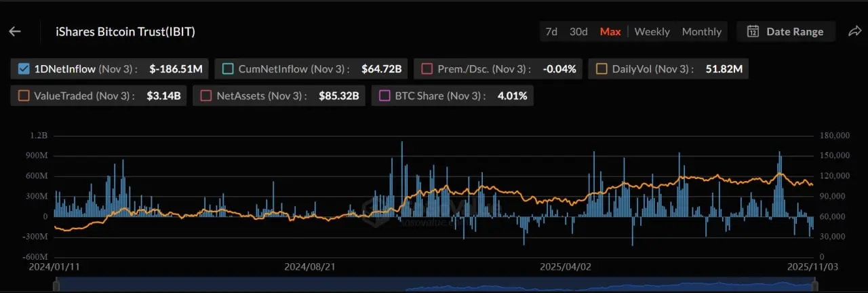Screen dimensions: 868x293
Task: Click the share arrow icon
Action: click(x=854, y=31)
